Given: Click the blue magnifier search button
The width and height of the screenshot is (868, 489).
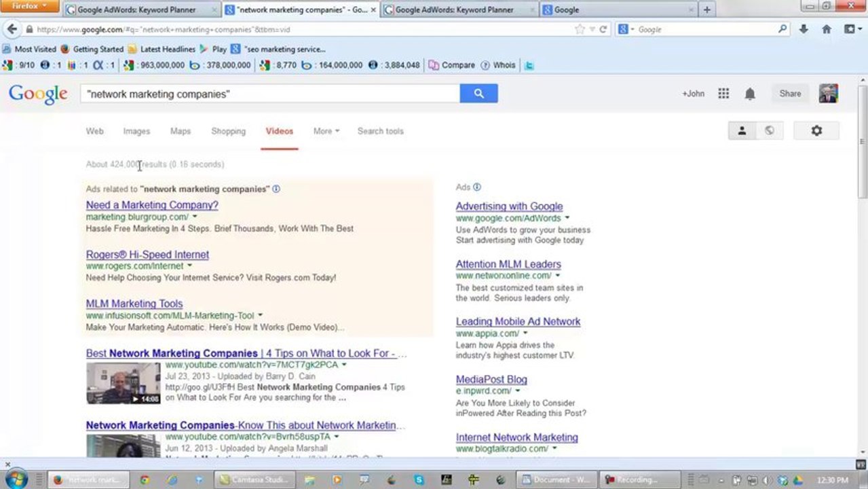Looking at the screenshot, I should (478, 94).
